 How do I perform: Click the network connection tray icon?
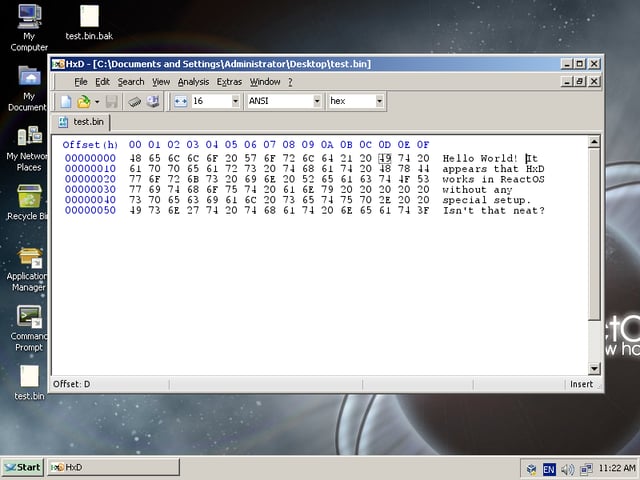(x=586, y=469)
